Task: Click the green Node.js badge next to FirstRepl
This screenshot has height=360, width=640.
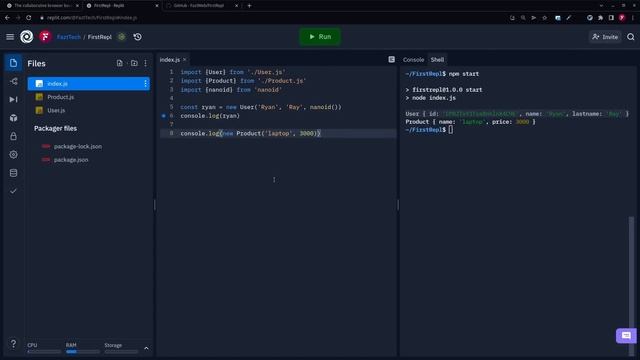Action: (122, 37)
